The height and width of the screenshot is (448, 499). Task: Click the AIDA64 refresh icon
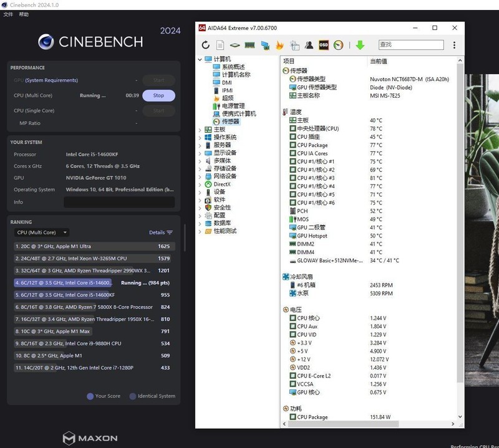206,45
